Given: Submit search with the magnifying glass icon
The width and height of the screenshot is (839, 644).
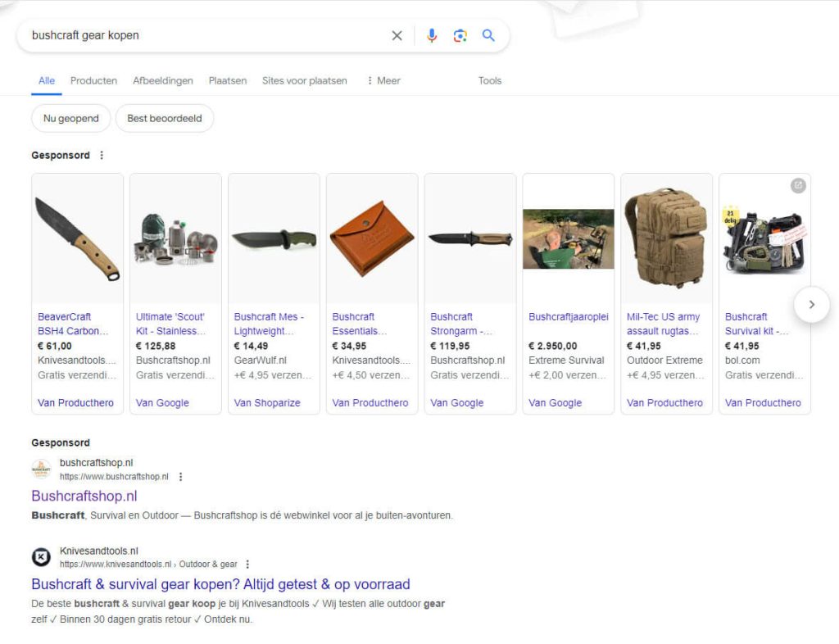Looking at the screenshot, I should [488, 35].
